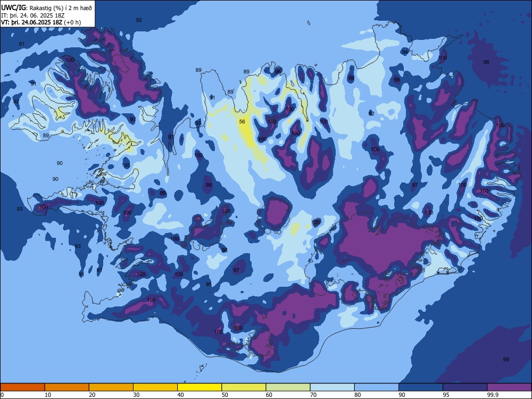Click the legend scale label '20'
This screenshot has height=399, width=532.
click(92, 395)
